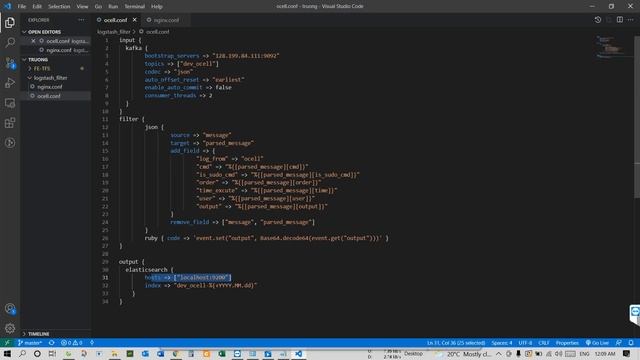Open the ENG language indicator in the tray
Image resolution: width=640 pixels, height=360 pixels.
click(x=584, y=354)
